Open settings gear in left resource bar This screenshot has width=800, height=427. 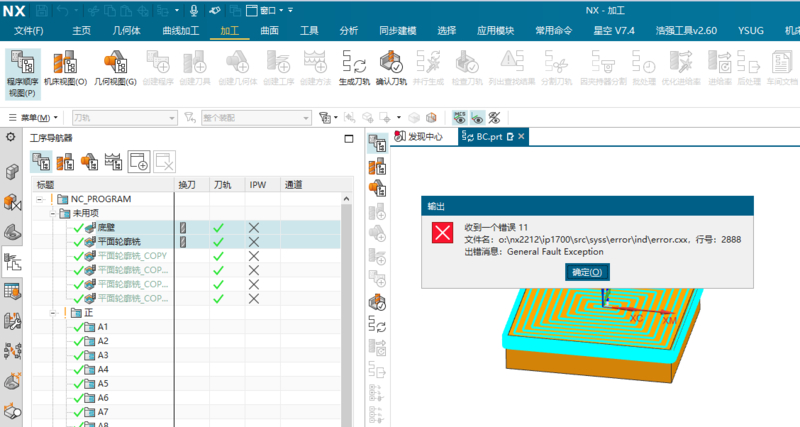tap(12, 138)
